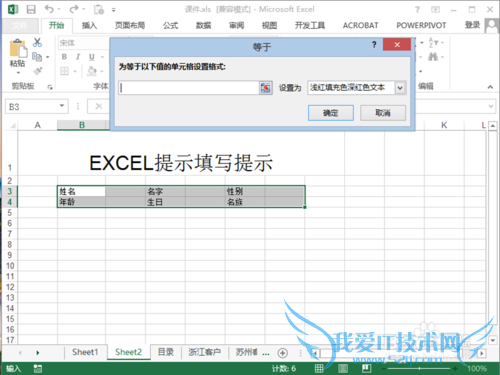Switch to the 插入 tab
The width and height of the screenshot is (500, 375).
click(x=89, y=26)
